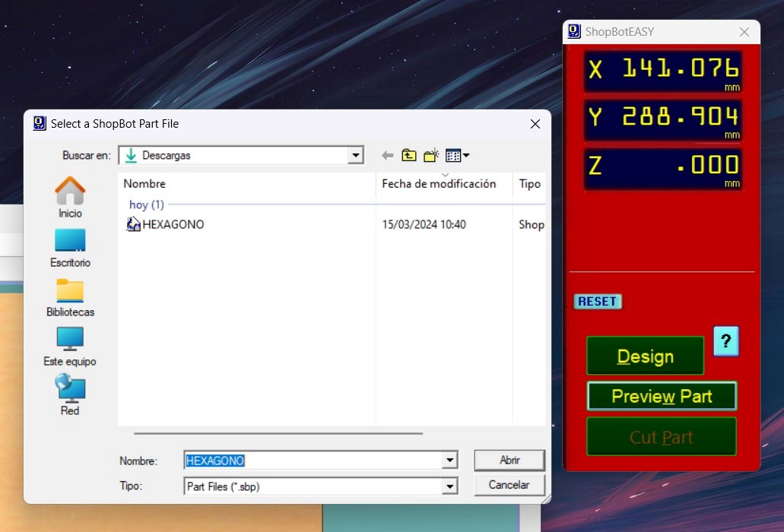
Task: Click Abrir to open the file
Action: 509,460
